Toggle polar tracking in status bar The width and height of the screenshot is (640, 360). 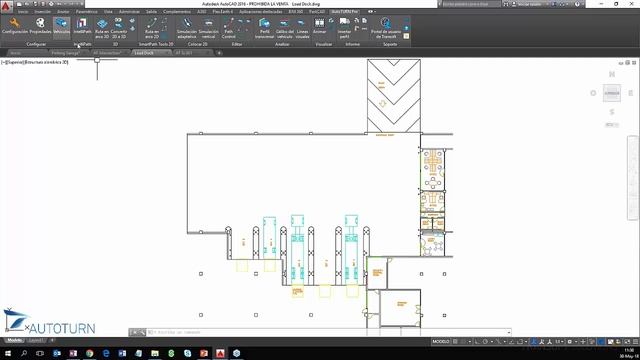click(x=485, y=342)
